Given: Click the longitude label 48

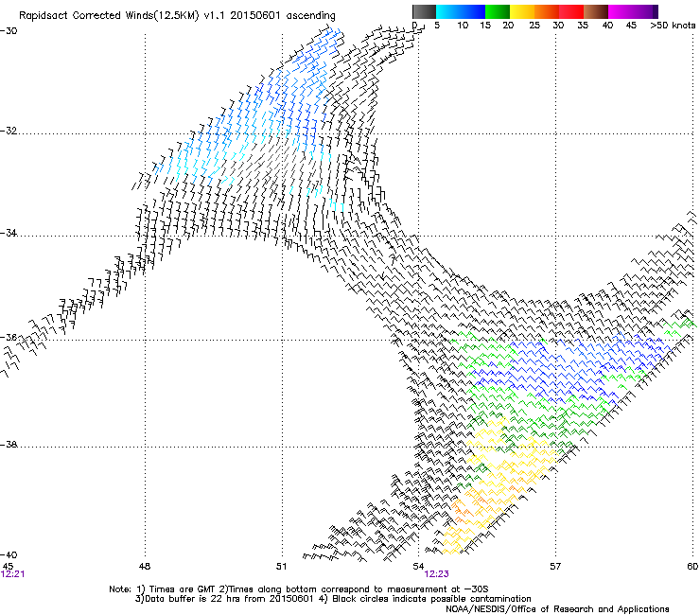Looking at the screenshot, I should tap(144, 566).
